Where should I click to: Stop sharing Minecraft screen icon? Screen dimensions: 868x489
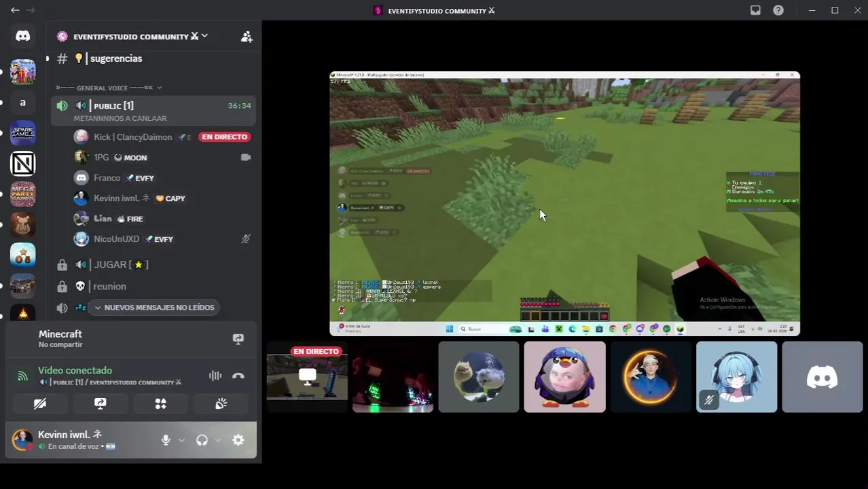[238, 339]
